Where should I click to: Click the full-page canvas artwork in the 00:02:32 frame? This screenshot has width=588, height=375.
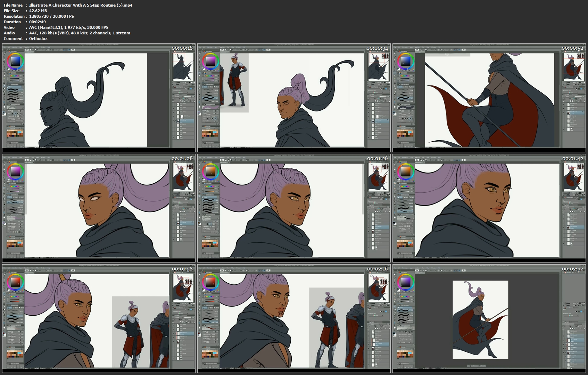click(480, 320)
